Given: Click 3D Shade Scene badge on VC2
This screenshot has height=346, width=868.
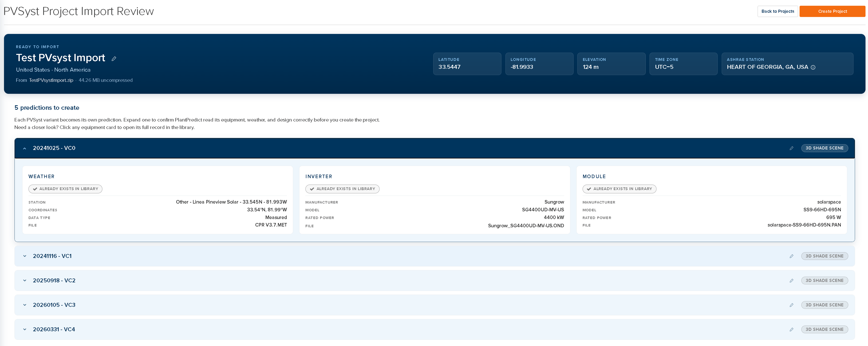Looking at the screenshot, I should pyautogui.click(x=825, y=281).
